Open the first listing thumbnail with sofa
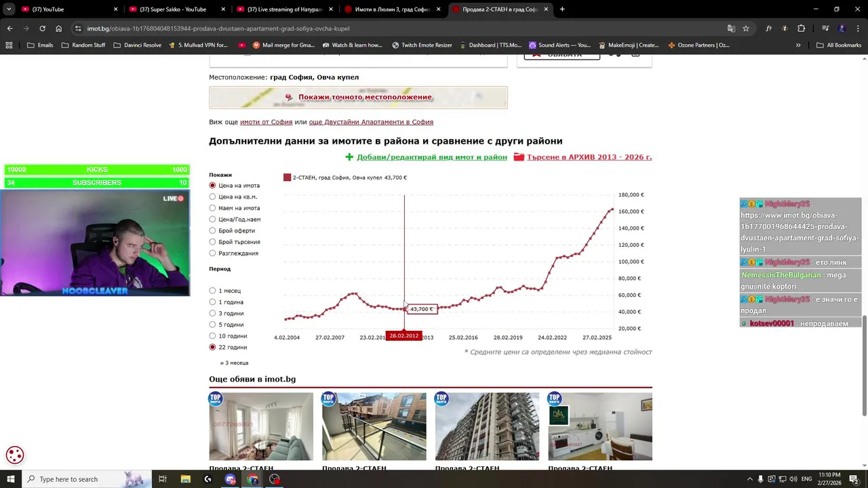 tap(261, 426)
